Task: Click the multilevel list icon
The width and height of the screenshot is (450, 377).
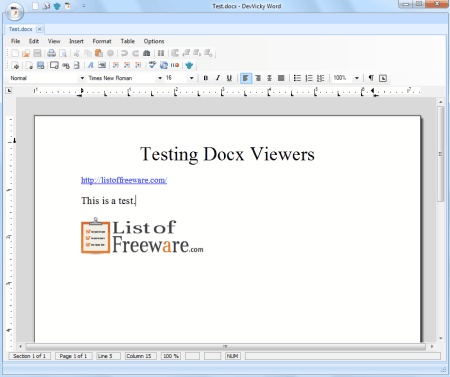Action: coord(320,78)
